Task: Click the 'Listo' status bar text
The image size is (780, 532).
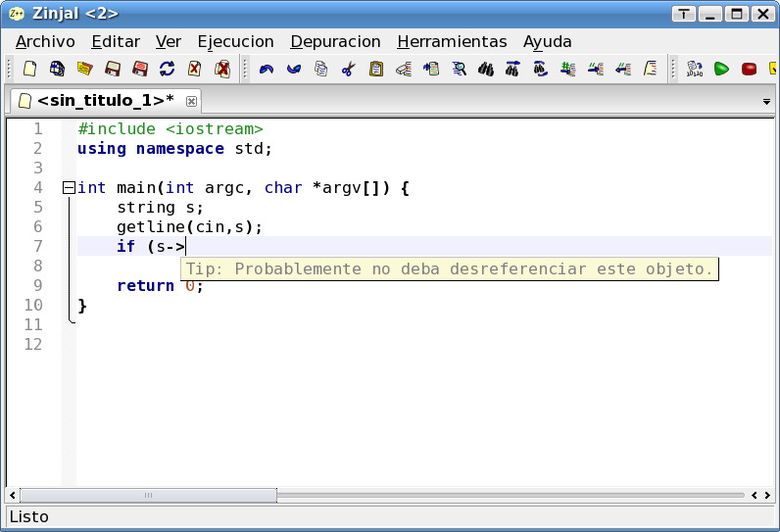Action: click(x=28, y=517)
